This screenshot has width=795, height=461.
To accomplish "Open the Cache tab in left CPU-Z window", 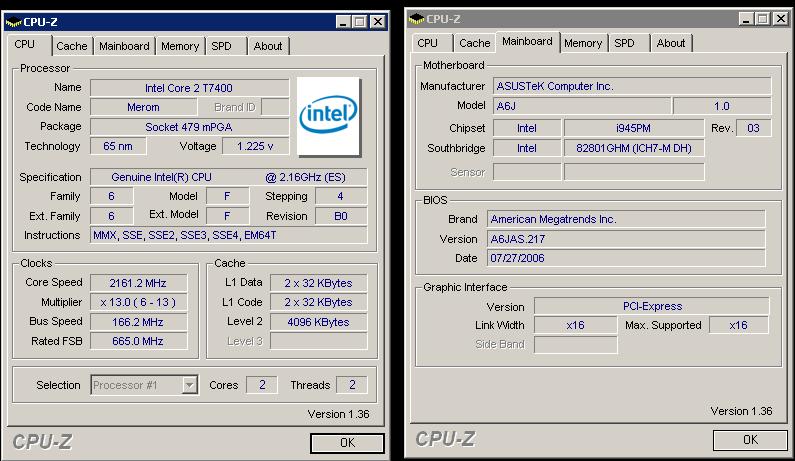I will click(71, 46).
